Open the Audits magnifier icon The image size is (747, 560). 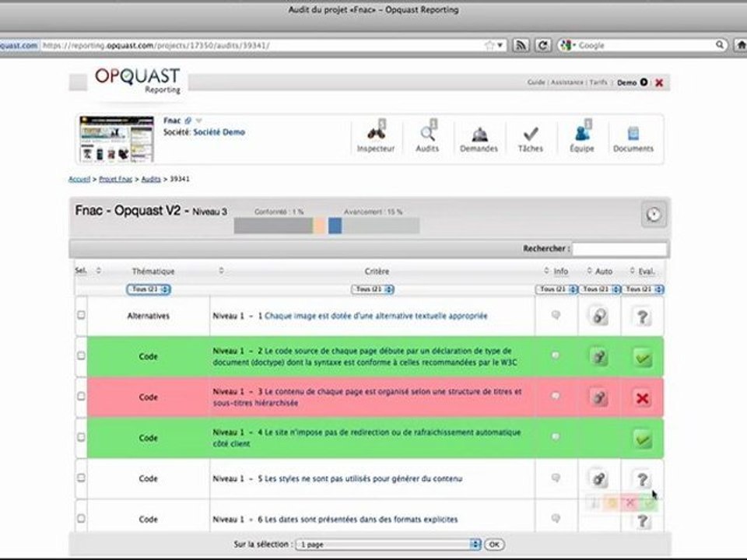coord(427,133)
